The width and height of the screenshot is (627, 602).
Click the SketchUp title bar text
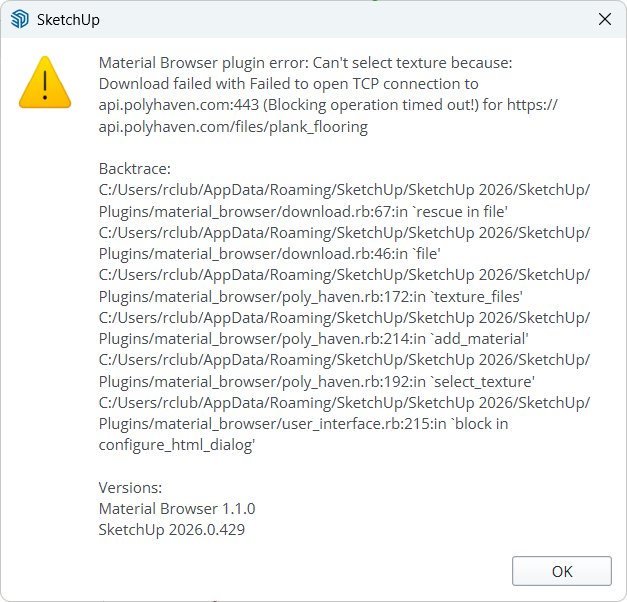pyautogui.click(x=68, y=19)
